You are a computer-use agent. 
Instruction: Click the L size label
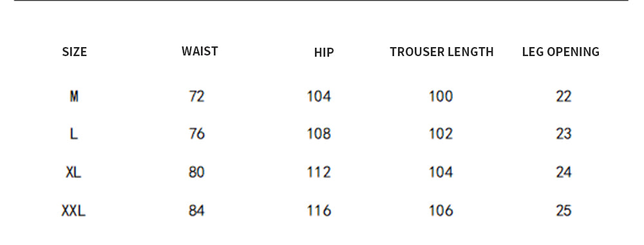[74, 133]
